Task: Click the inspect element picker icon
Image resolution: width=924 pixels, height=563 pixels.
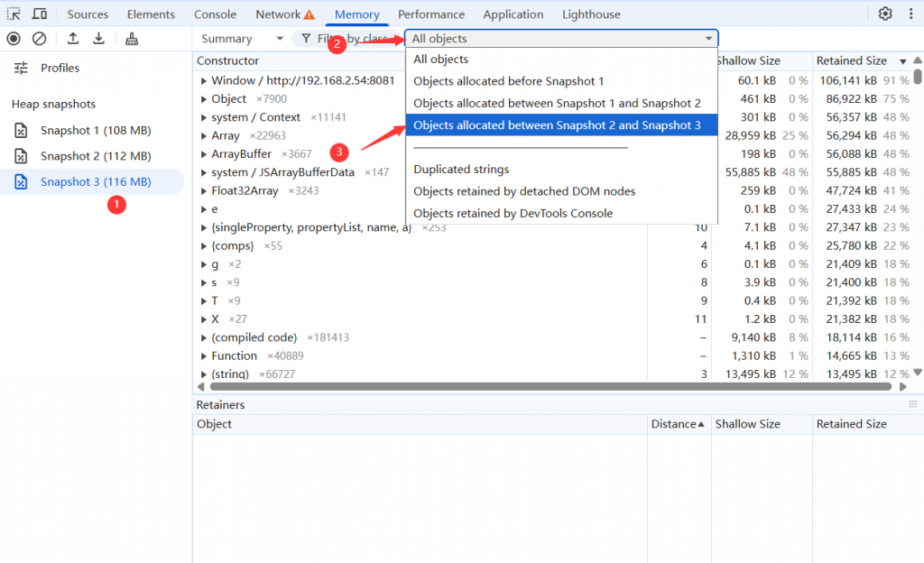Action: (14, 14)
